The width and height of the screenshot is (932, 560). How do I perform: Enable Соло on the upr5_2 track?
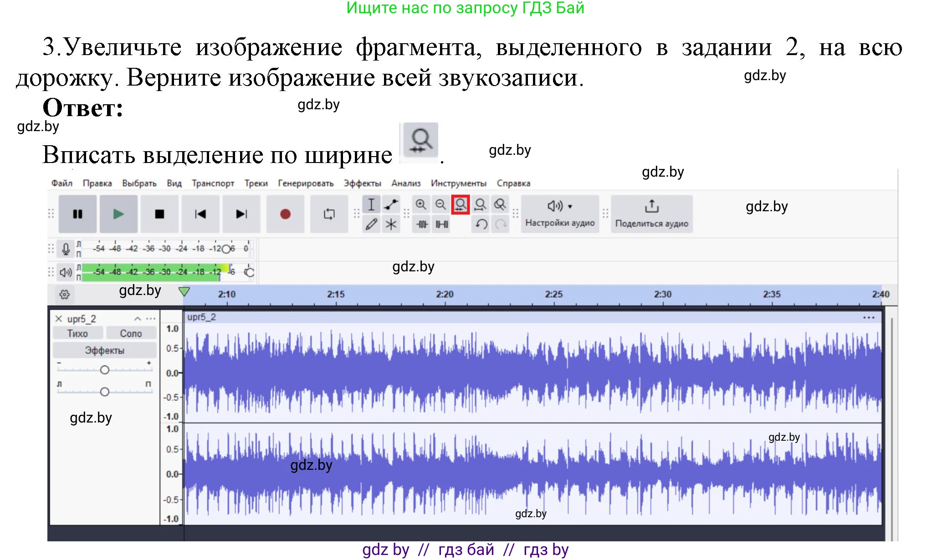pyautogui.click(x=131, y=333)
